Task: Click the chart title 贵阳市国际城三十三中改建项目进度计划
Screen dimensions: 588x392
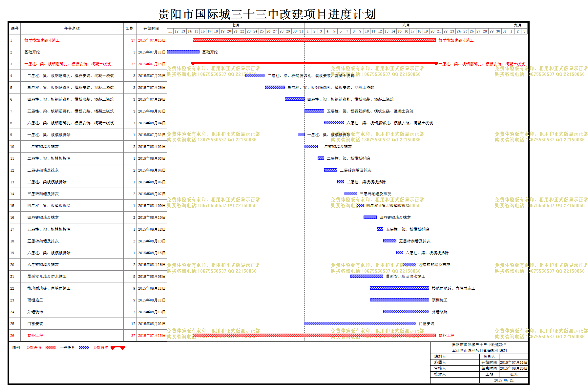Action: point(267,14)
